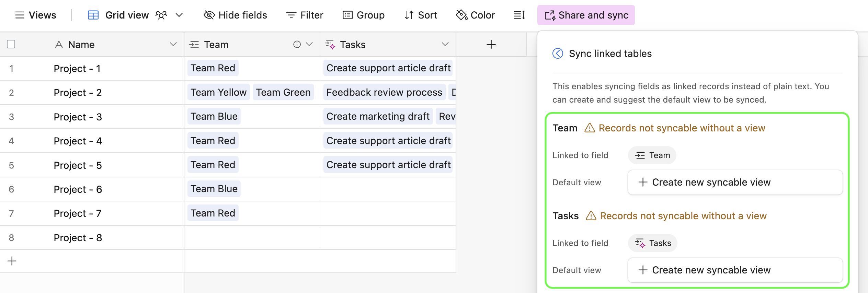
Task: Click Create support article draft in row 5
Action: 388,165
